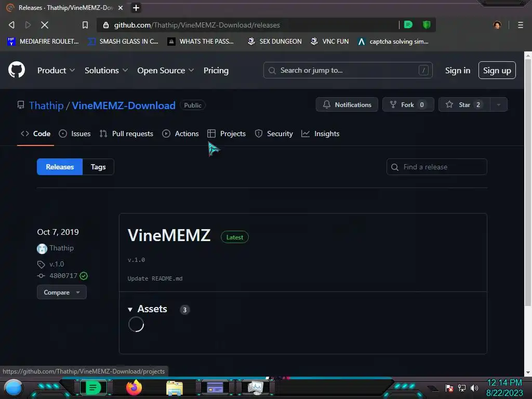Click the Notifications bell button

pyautogui.click(x=347, y=104)
